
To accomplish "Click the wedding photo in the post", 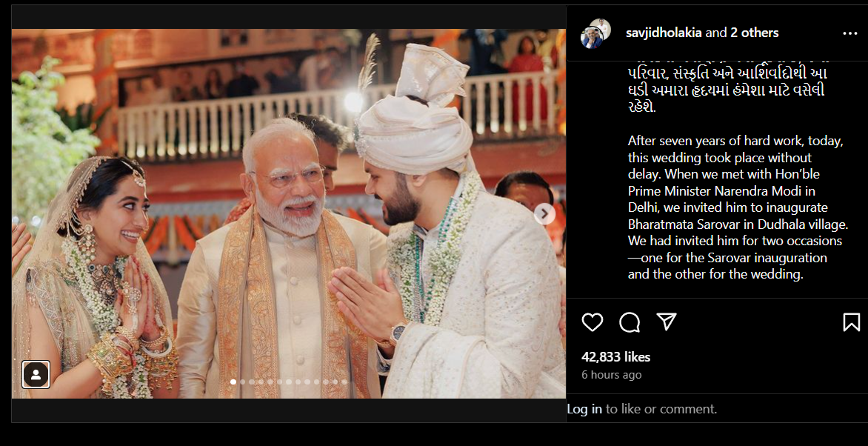I will tap(288, 213).
